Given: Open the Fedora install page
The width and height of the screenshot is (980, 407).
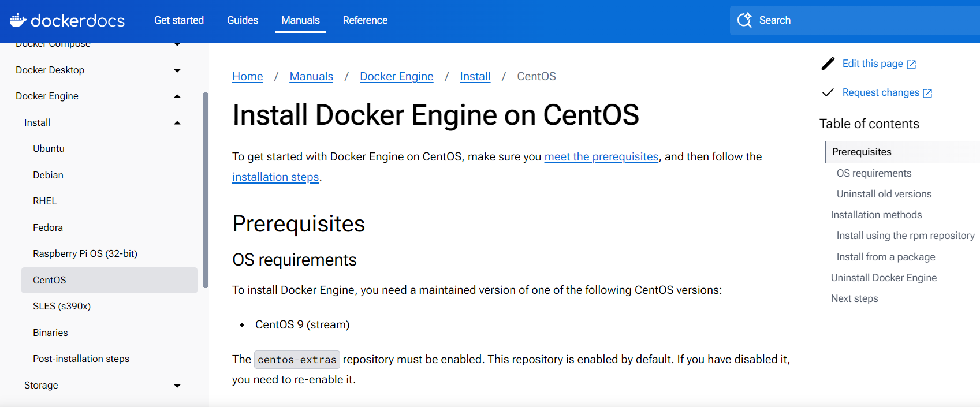Looking at the screenshot, I should (x=48, y=227).
